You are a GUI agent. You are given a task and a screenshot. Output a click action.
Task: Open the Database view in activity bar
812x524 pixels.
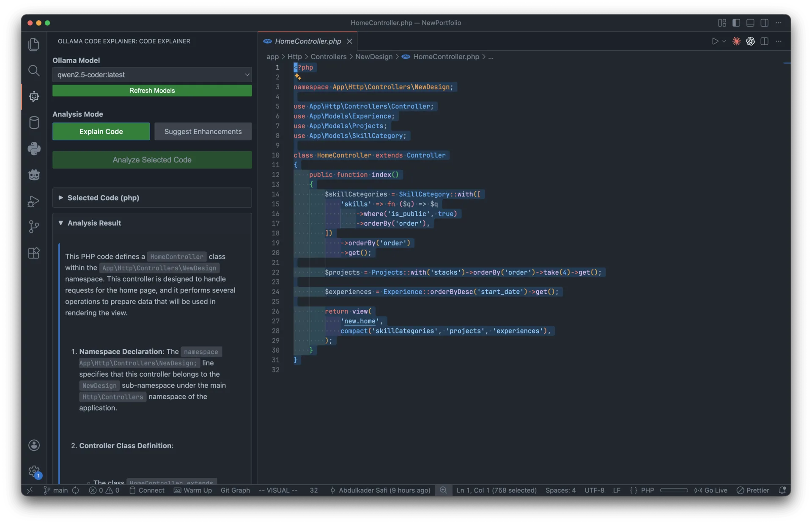(x=34, y=123)
